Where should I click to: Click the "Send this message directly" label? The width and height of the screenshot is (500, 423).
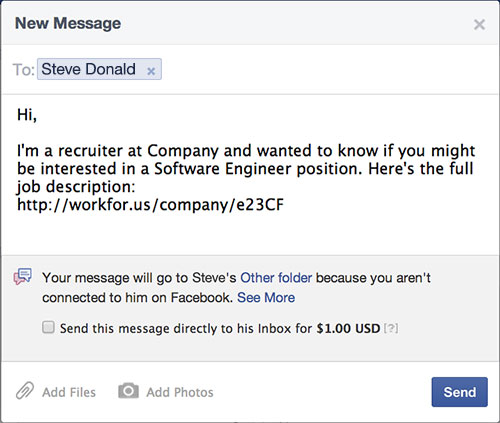pyautogui.click(x=220, y=329)
